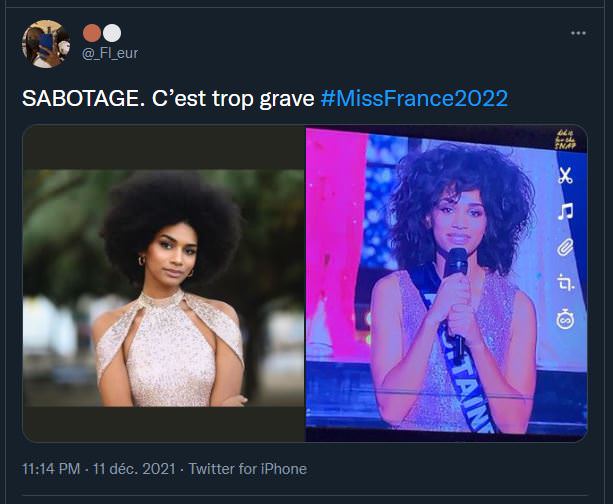This screenshot has width=613, height=504.
Task: Click the white circle emoji in display name
Action: coord(112,33)
